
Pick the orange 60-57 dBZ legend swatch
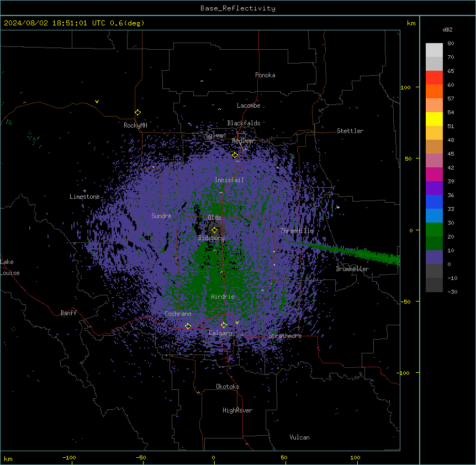434,91
